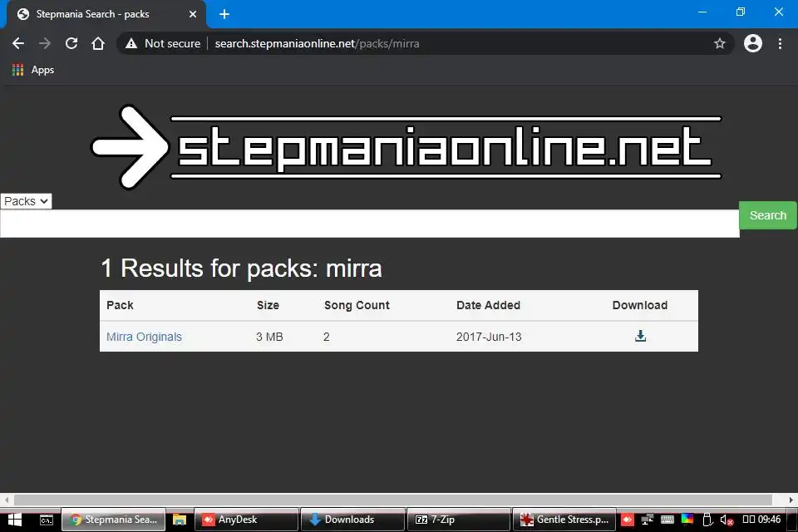Screen dimensions: 798x532
Task: Open the Packs search type dropdown
Action: [26, 201]
